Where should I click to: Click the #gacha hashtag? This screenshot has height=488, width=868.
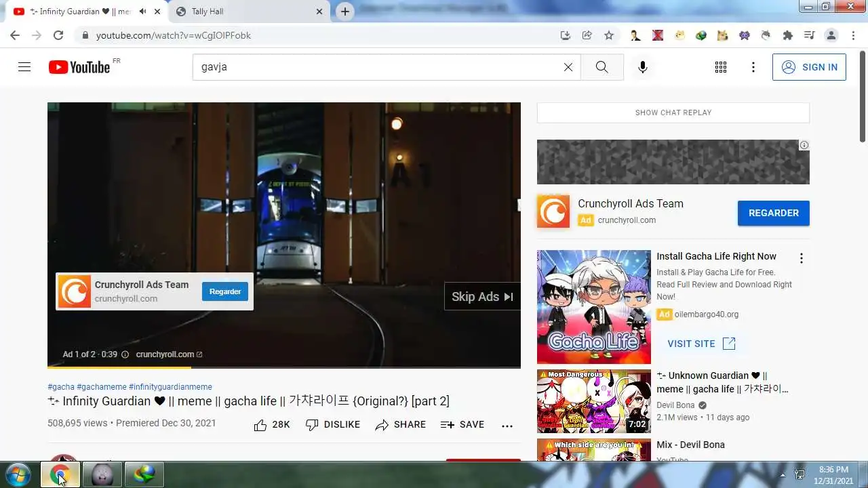(x=61, y=387)
